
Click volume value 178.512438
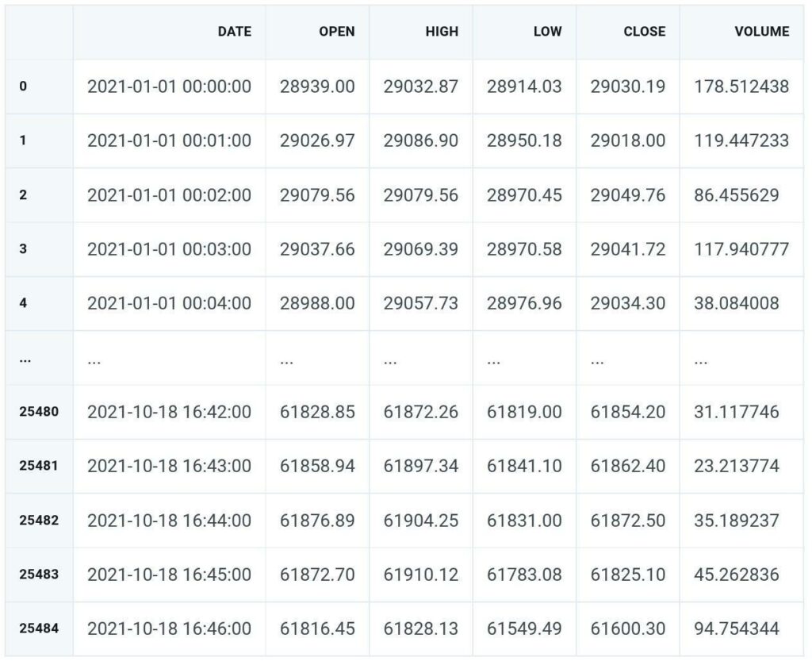[741, 86]
